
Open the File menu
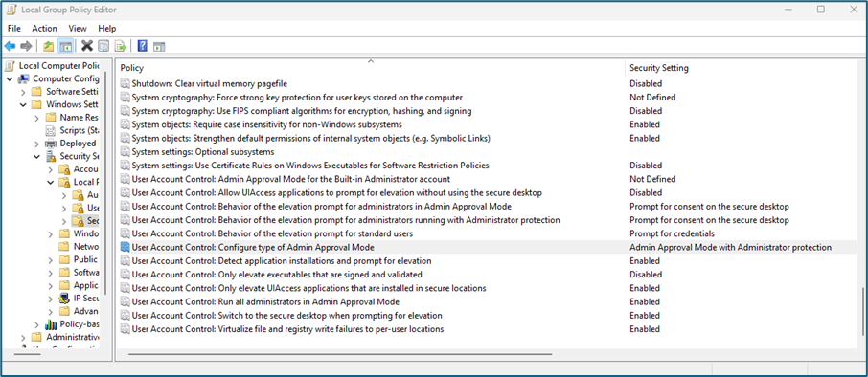pos(14,28)
